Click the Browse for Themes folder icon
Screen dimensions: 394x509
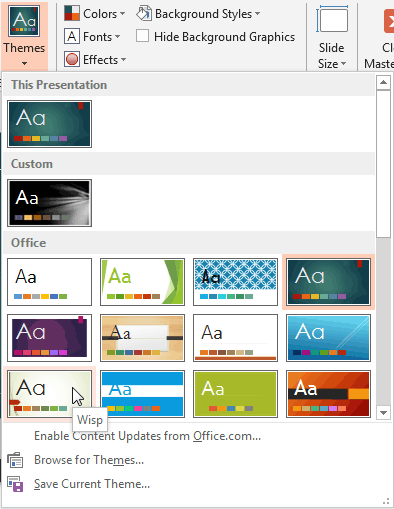coord(15,460)
